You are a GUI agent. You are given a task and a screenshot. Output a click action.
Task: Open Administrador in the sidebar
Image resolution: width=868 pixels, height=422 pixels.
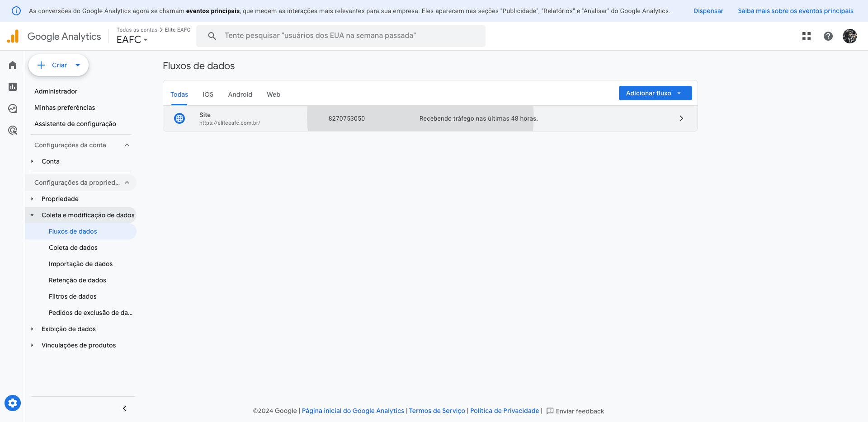(56, 91)
